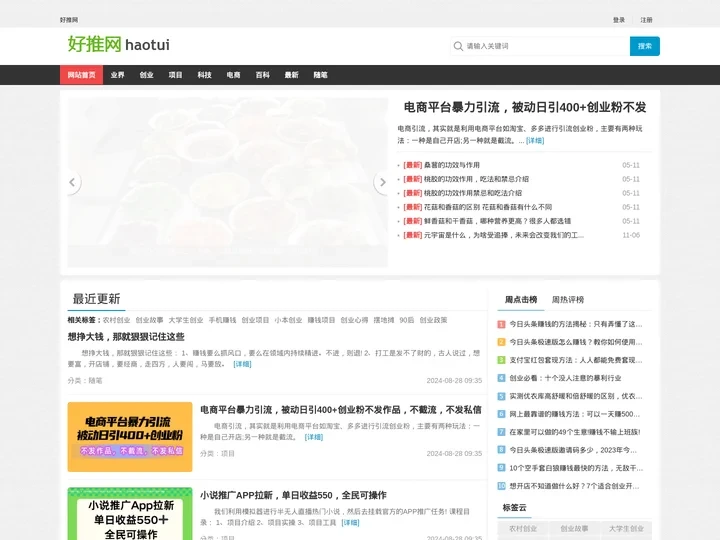720x540 pixels.
Task: Open the 百科 navigation item
Action: click(263, 75)
